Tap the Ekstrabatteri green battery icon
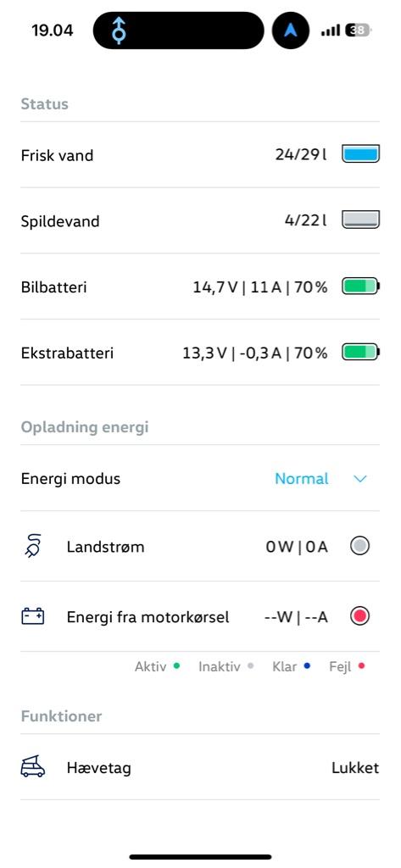Image resolution: width=401 pixels, height=868 pixels. click(360, 352)
